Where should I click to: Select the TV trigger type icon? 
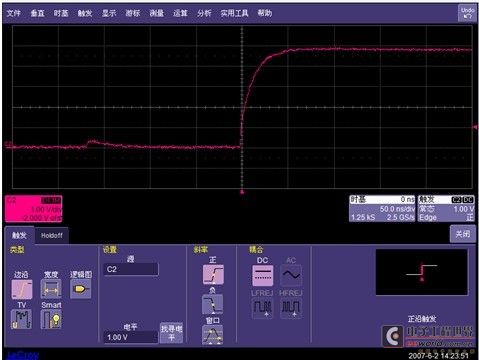22,319
